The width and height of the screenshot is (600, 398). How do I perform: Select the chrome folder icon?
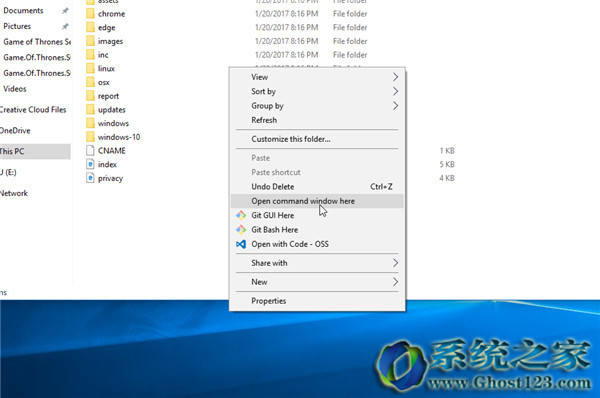point(90,14)
